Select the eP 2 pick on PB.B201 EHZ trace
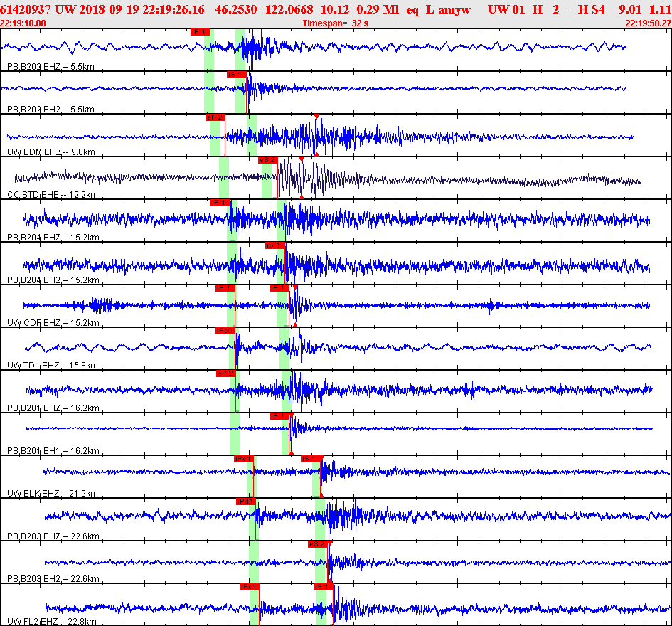 coord(226,373)
